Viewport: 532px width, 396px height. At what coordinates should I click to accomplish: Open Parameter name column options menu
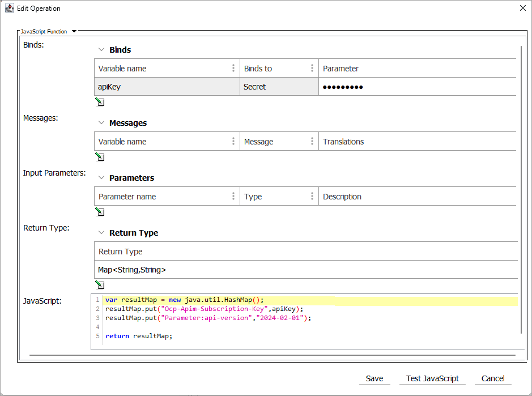pos(233,197)
